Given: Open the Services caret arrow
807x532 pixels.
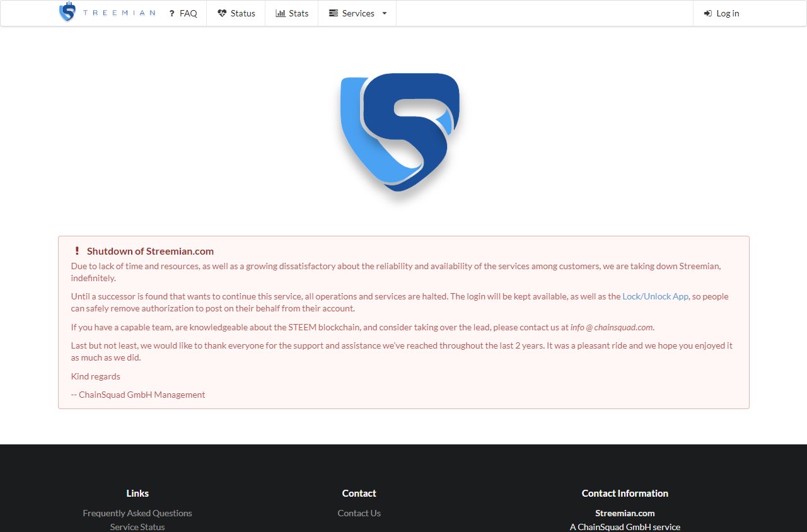Looking at the screenshot, I should click(384, 13).
